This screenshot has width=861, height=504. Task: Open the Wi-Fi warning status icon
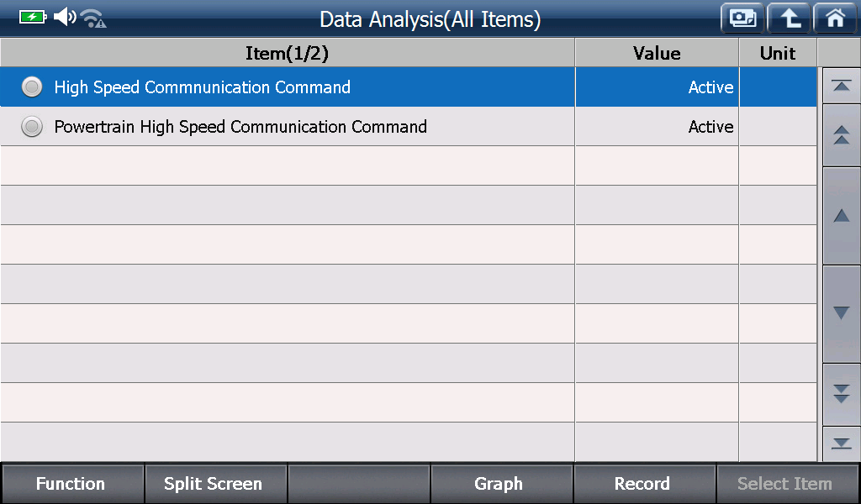pyautogui.click(x=92, y=18)
